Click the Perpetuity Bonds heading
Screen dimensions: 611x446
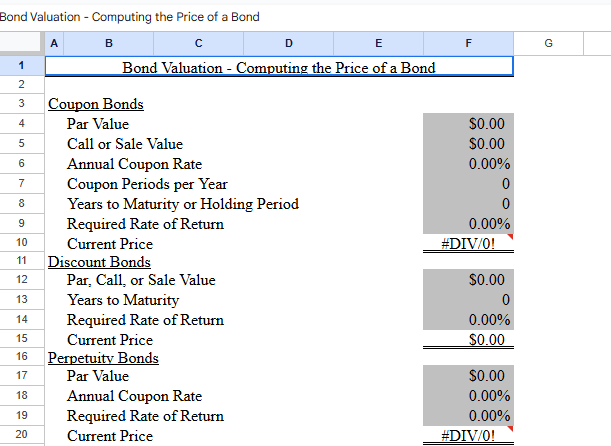pyautogui.click(x=103, y=357)
